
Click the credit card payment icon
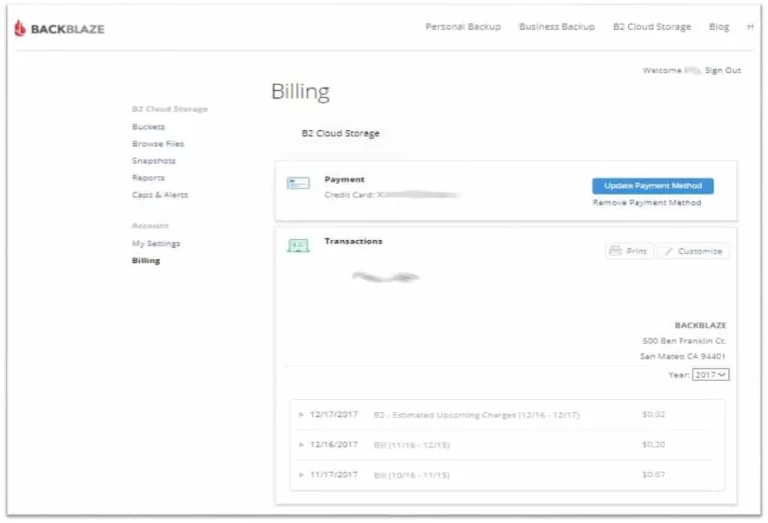298,184
